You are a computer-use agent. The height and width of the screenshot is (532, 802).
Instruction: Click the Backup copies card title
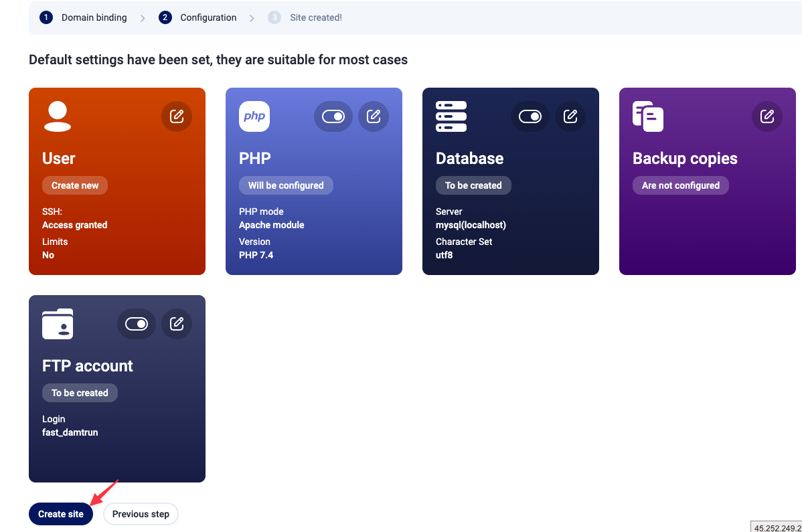tap(685, 159)
